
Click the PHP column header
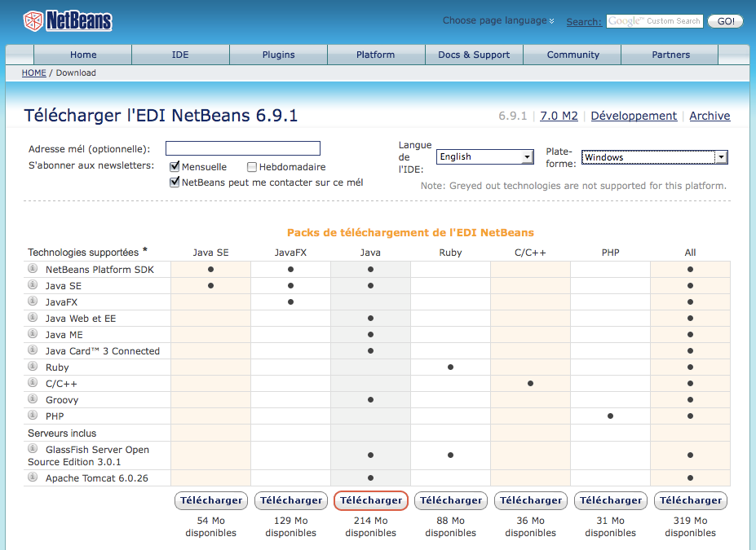pyautogui.click(x=610, y=253)
